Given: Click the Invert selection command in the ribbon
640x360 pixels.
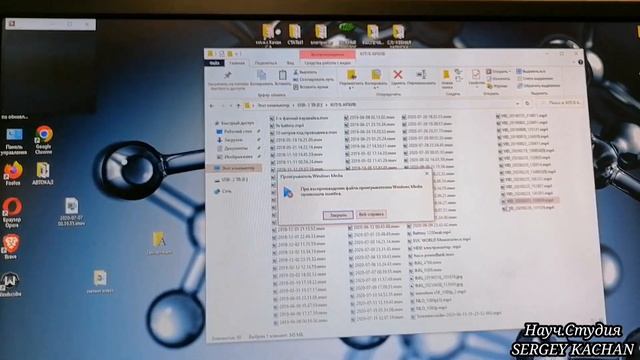Looking at the screenshot, I should (538, 86).
